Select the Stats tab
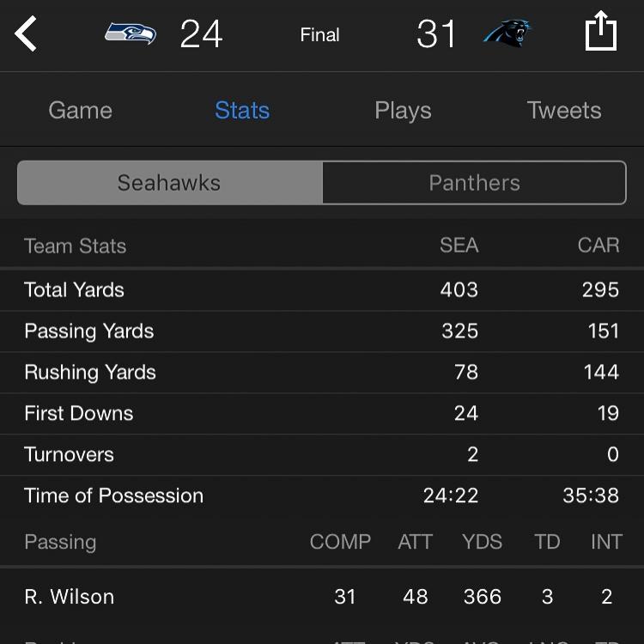This screenshot has height=644, width=644. pyautogui.click(x=242, y=110)
